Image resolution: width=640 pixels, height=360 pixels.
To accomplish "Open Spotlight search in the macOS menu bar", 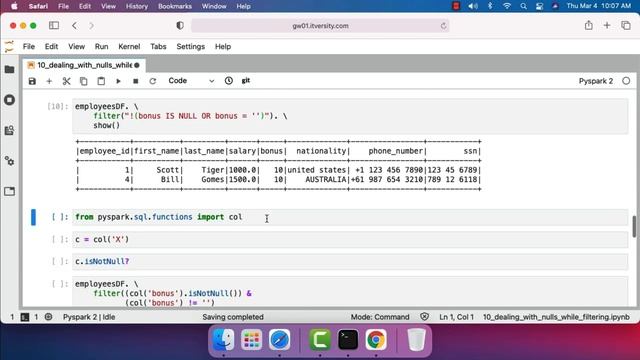I will tap(523, 6).
